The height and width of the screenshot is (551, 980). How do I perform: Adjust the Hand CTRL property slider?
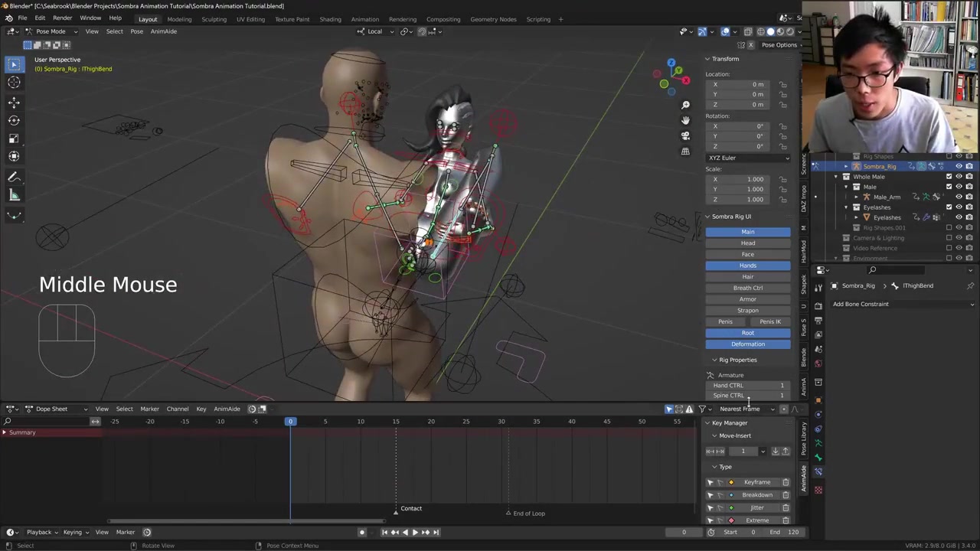749,386
